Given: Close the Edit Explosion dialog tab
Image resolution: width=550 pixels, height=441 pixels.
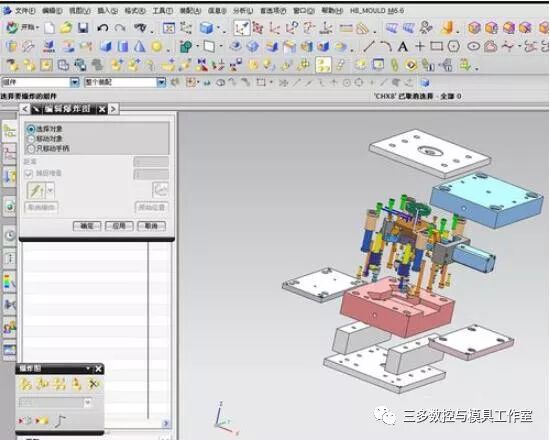Looking at the screenshot, I should pos(102,109).
